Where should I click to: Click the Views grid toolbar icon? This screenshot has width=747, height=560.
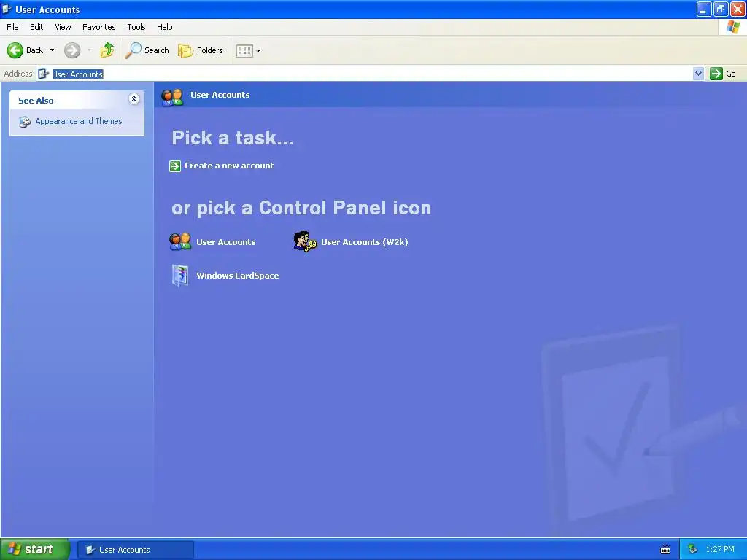click(x=244, y=51)
